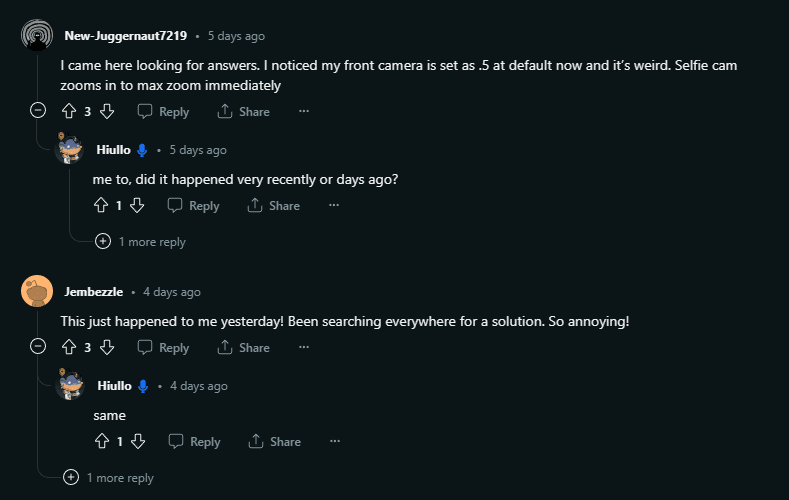
Task: Open Jembezzle's user profile link
Action: coord(94,292)
